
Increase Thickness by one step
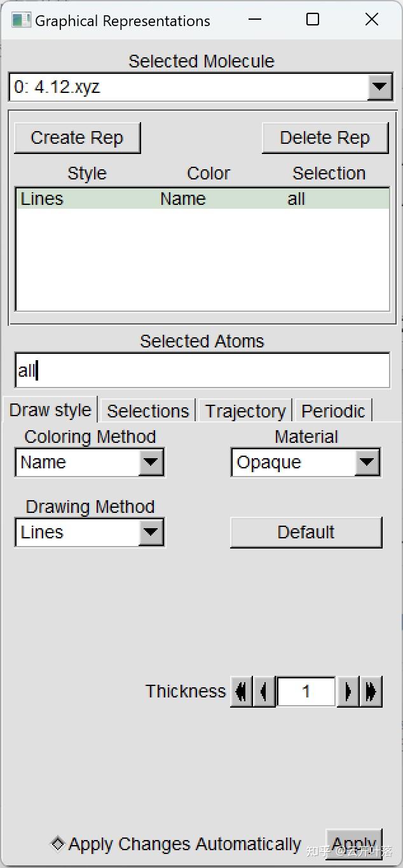[x=348, y=691]
